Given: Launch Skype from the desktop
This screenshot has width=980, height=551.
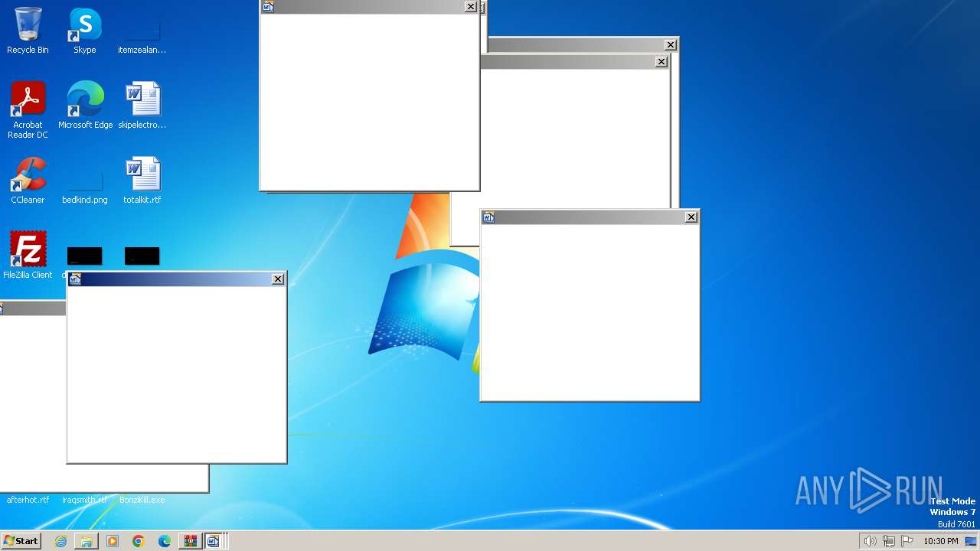Looking at the screenshot, I should (85, 31).
